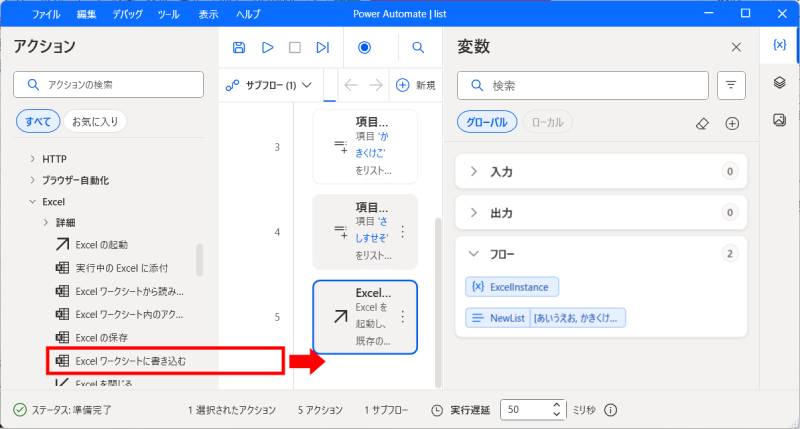Open the ツール menu
This screenshot has height=429, width=800.
(x=168, y=14)
